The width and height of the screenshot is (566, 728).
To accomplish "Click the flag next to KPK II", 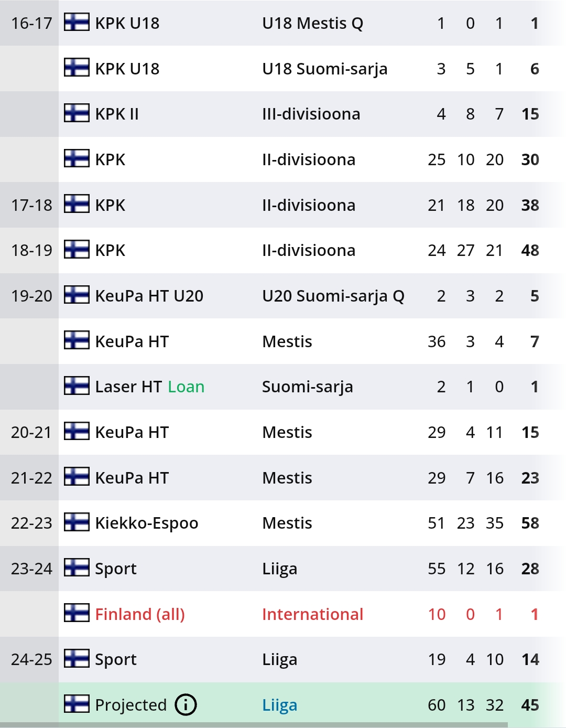I will pyautogui.click(x=77, y=114).
